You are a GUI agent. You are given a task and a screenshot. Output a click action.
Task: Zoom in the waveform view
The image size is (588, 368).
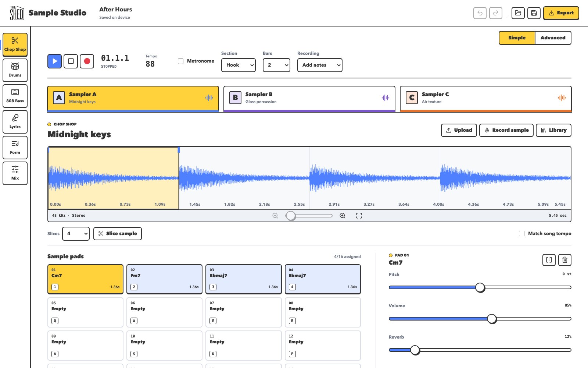343,216
